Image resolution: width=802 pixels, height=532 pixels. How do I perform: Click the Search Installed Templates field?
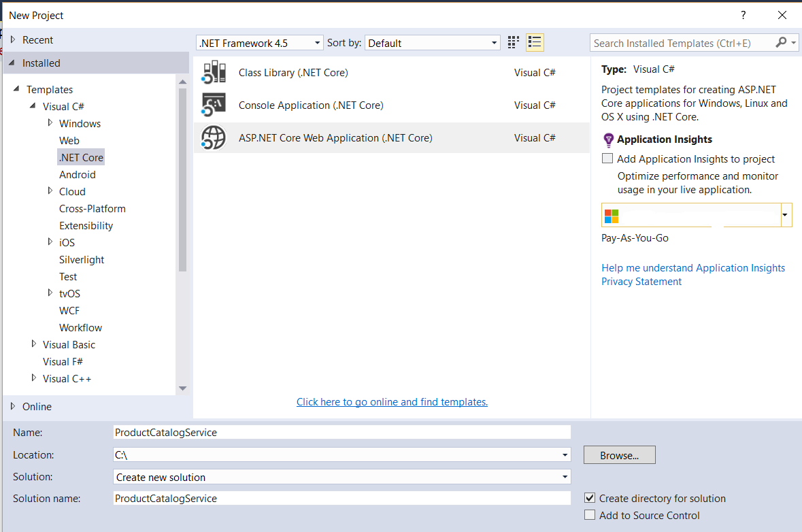pos(683,43)
